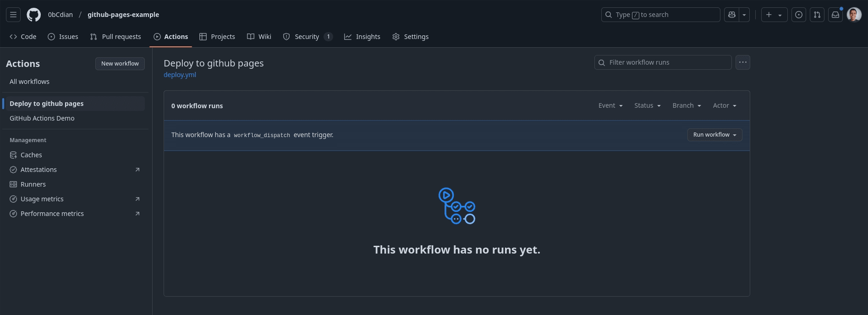Open the Wiki tab
This screenshot has width=868, height=315.
[x=259, y=37]
